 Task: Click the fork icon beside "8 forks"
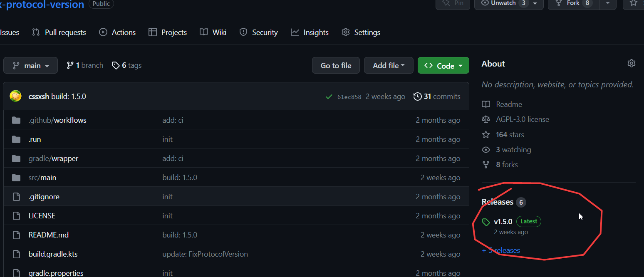(x=486, y=164)
